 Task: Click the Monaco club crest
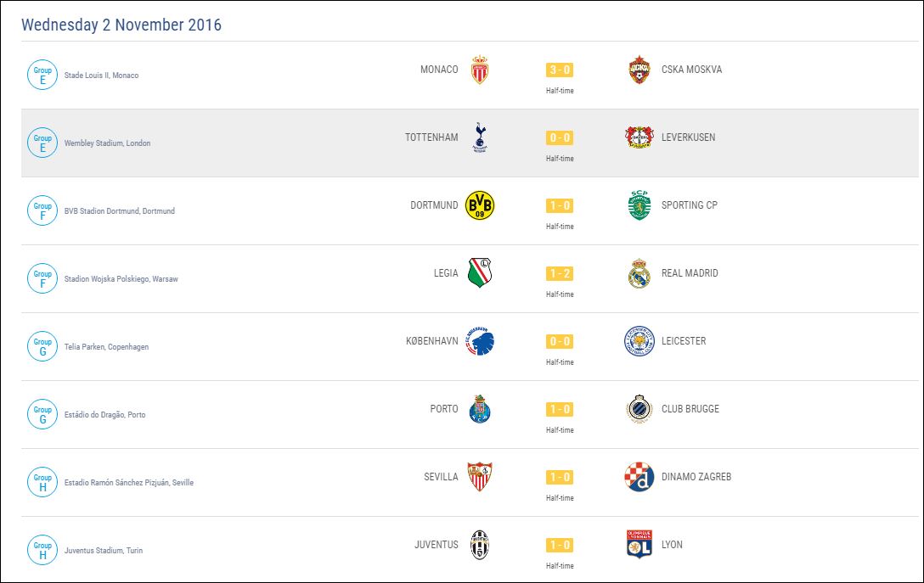pos(480,70)
